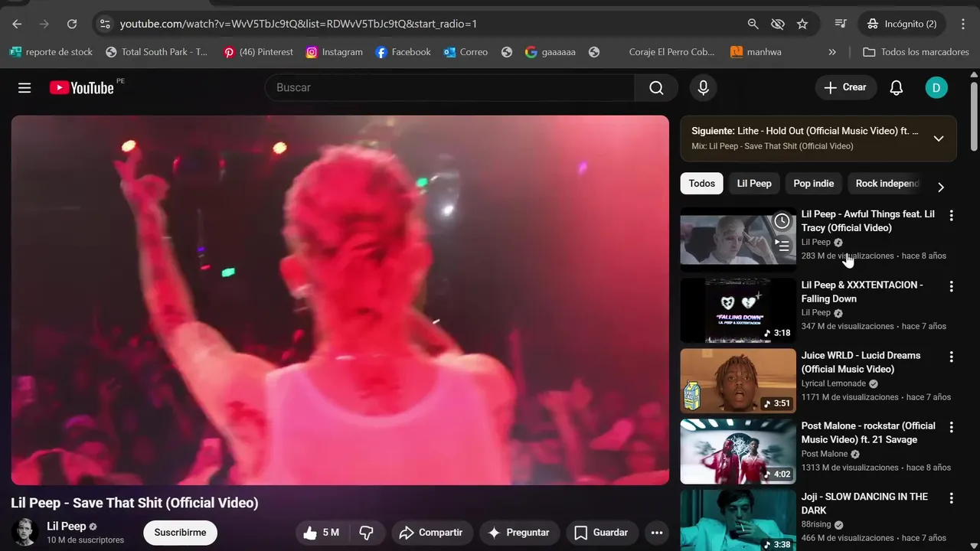Expand the Siguiente mix playlist panel
The width and height of the screenshot is (980, 551).
click(x=939, y=139)
